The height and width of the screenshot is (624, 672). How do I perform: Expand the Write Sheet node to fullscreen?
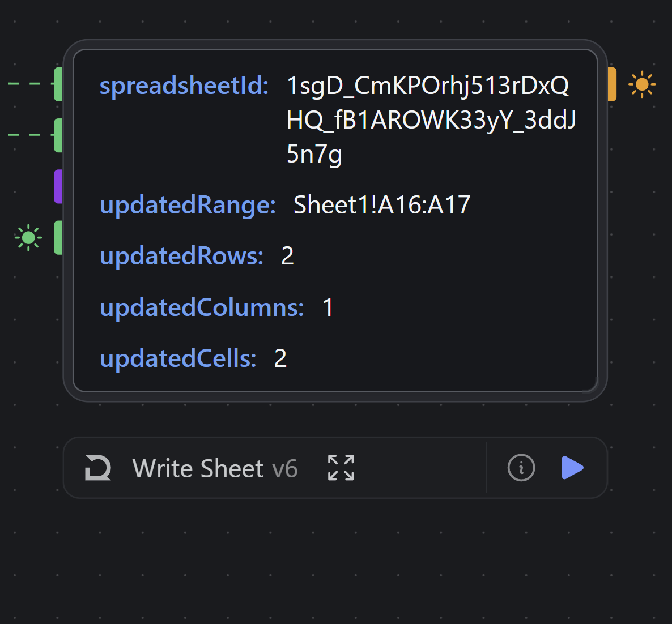tap(341, 468)
